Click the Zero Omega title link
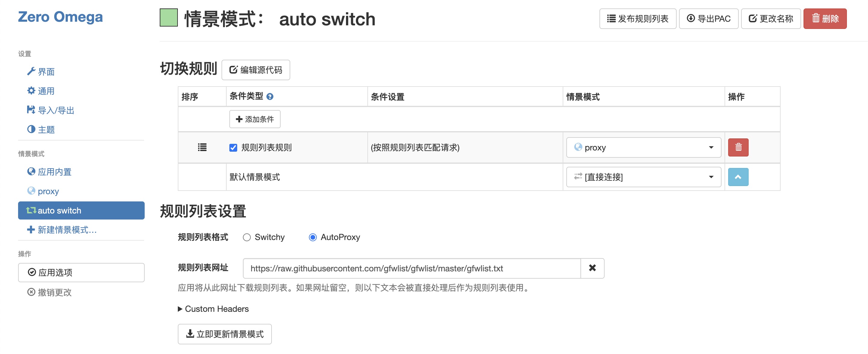This screenshot has height=354, width=868. (x=60, y=17)
